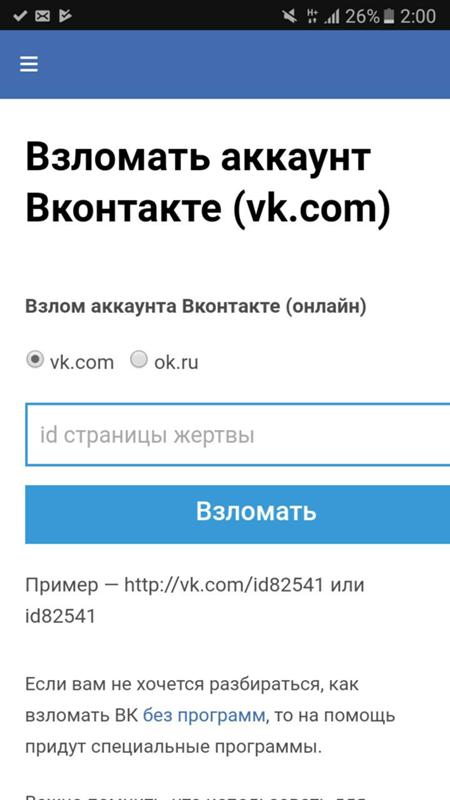This screenshot has width=450, height=800.
Task: Click the blue Взломать button
Action: point(237,514)
